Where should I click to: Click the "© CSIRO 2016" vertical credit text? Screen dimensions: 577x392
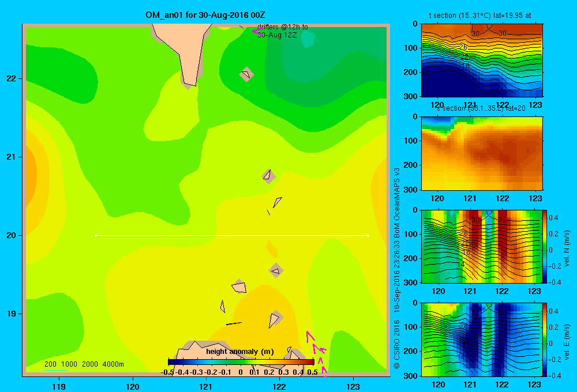[397, 345]
